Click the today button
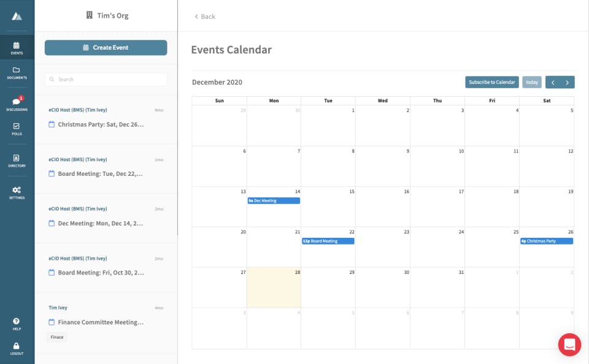Viewport: 589px width, 364px height. pyautogui.click(x=532, y=82)
